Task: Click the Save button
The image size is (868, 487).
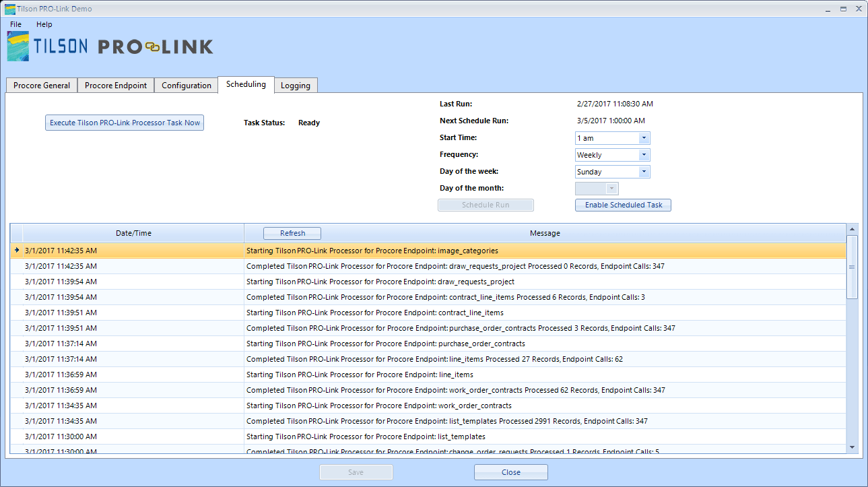Action: coord(356,472)
